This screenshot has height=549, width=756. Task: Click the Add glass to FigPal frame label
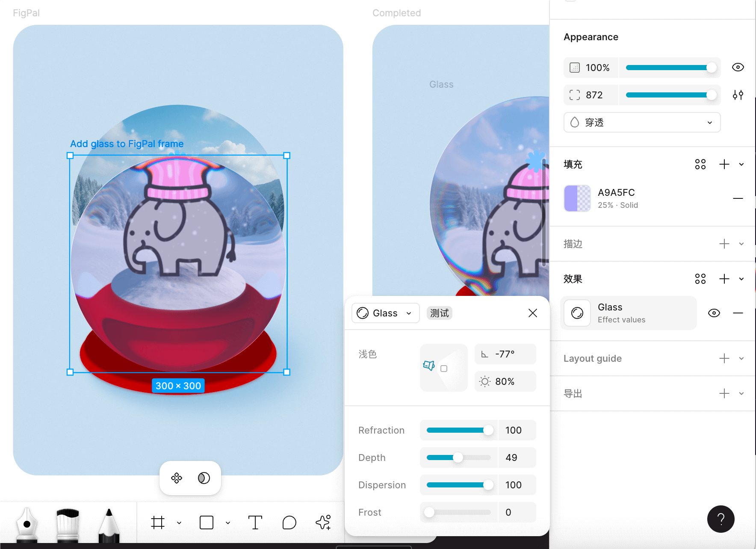127,144
